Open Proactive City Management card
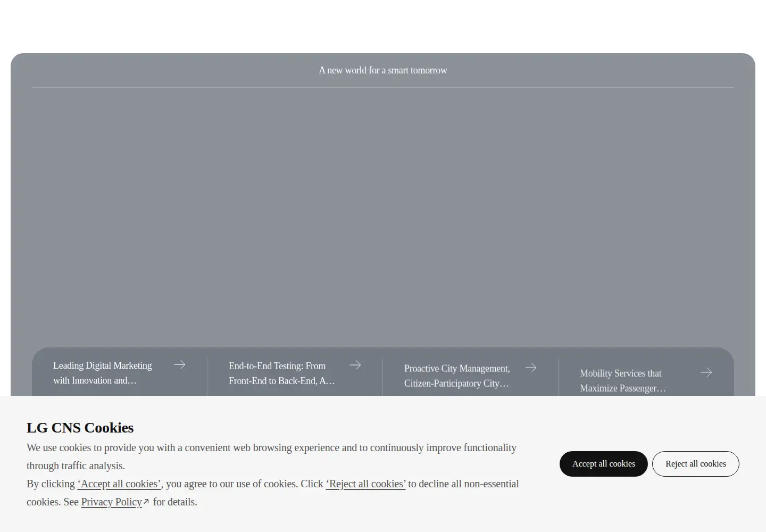The height and width of the screenshot is (532, 766). click(471, 376)
